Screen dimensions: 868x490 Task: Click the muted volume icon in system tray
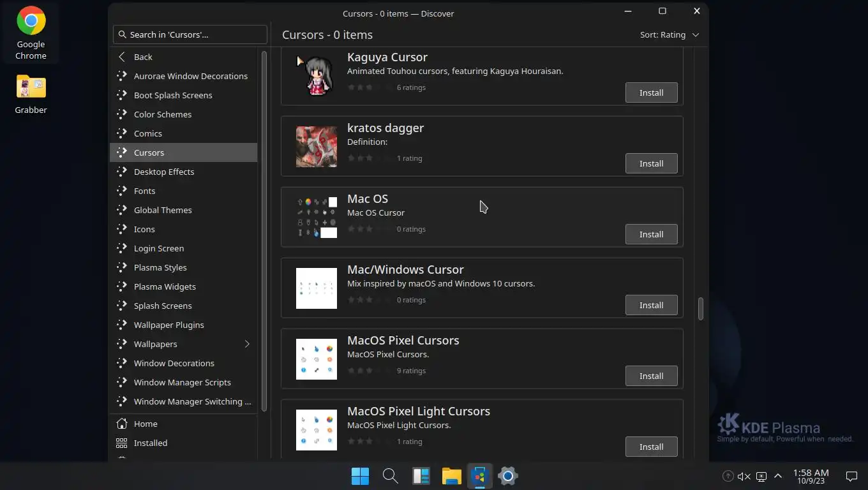pyautogui.click(x=744, y=476)
